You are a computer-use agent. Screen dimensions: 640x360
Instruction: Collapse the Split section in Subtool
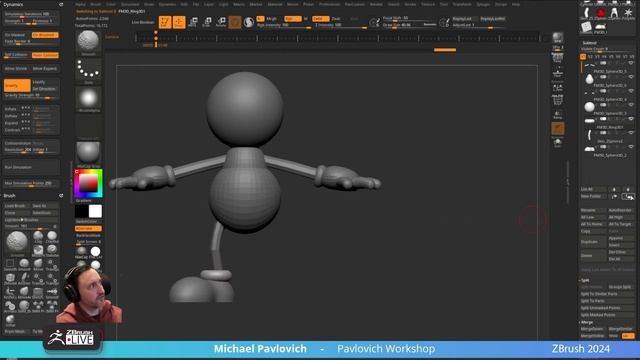pyautogui.click(x=585, y=280)
